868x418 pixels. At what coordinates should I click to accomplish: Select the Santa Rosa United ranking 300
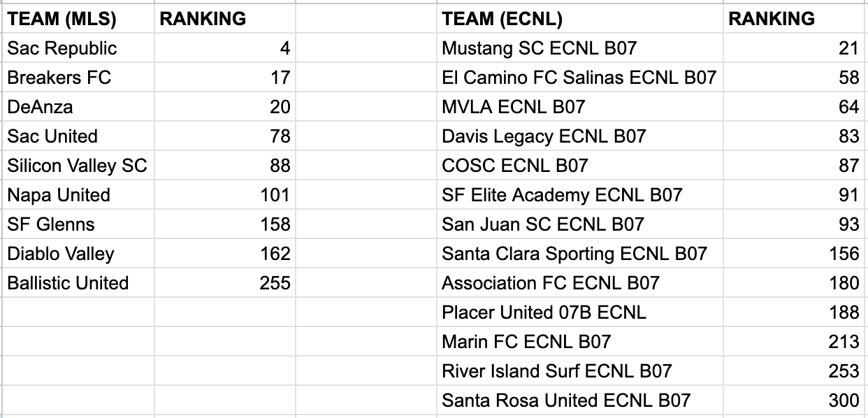844,401
